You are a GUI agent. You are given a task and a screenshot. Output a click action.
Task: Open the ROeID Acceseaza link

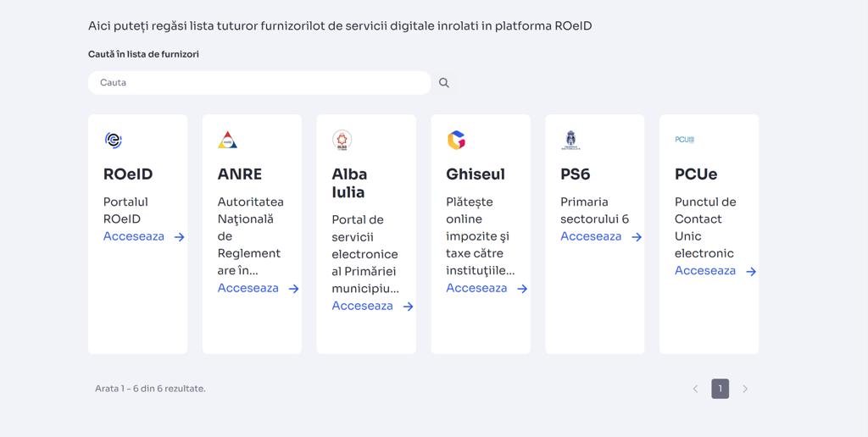pos(134,236)
